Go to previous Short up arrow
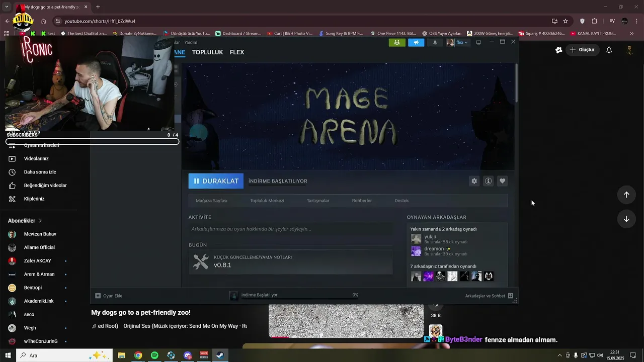Screen dimensions: 644x362 626,195
